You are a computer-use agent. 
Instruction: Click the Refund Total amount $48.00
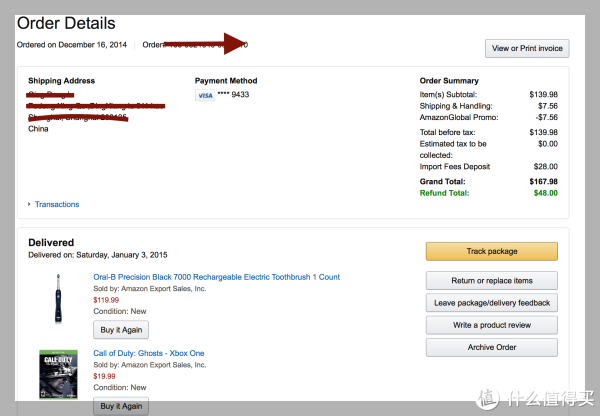(546, 193)
